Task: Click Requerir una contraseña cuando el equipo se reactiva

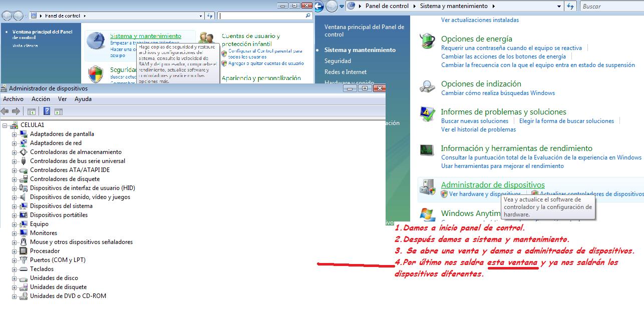Action: tap(511, 48)
